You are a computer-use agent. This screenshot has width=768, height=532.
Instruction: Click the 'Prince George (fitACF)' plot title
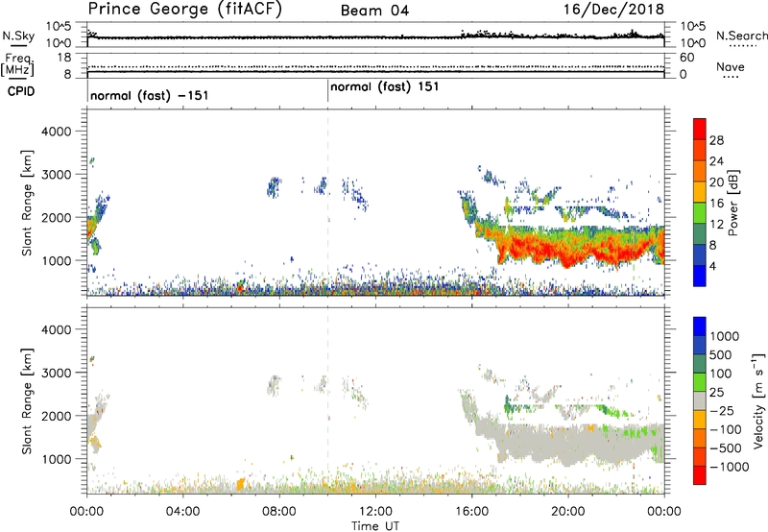[184, 10]
